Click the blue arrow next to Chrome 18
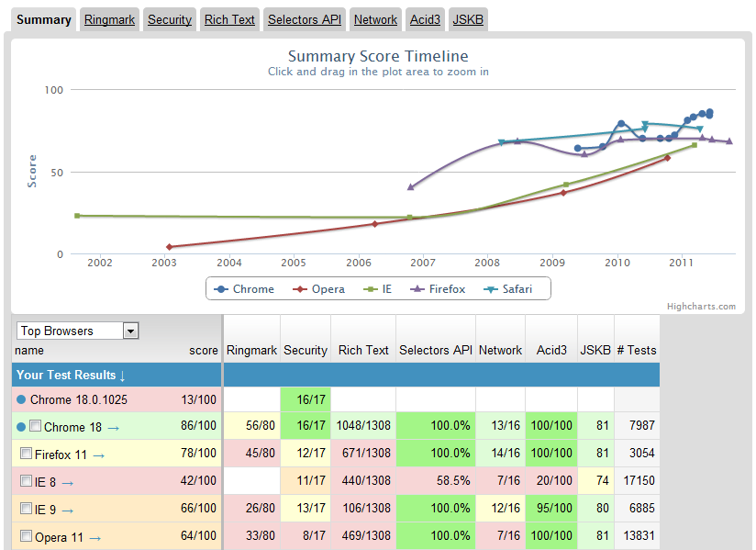Image resolution: width=756 pixels, height=550 pixels. point(114,427)
